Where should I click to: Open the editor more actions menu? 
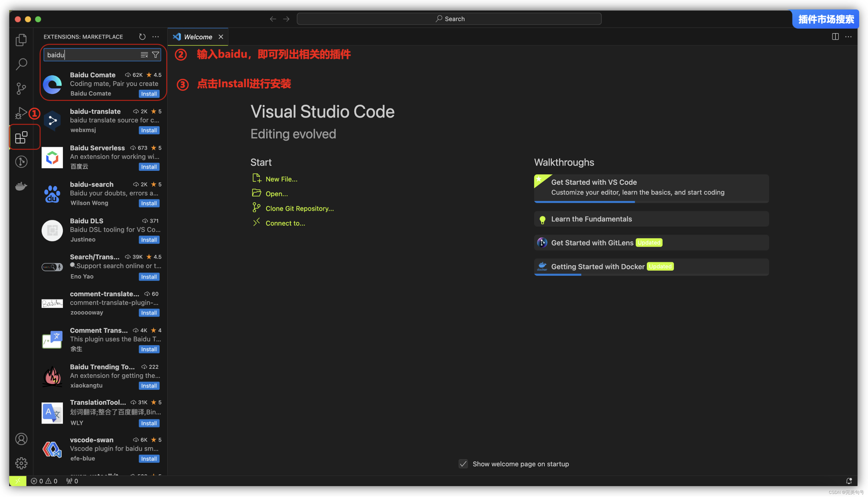pos(849,36)
